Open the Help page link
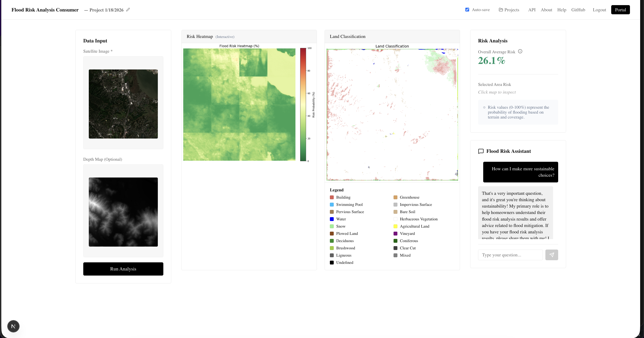The image size is (644, 338). click(x=562, y=10)
